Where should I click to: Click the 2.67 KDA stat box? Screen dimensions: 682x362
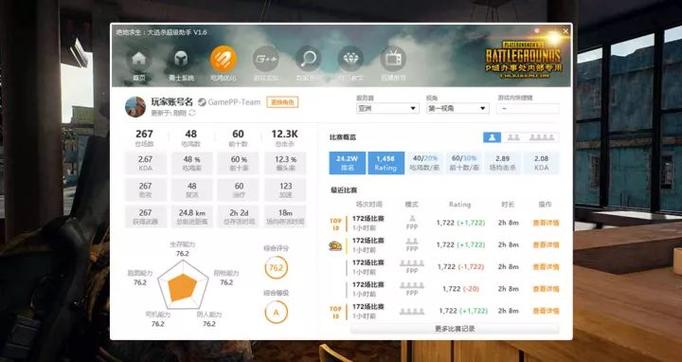[145, 163]
